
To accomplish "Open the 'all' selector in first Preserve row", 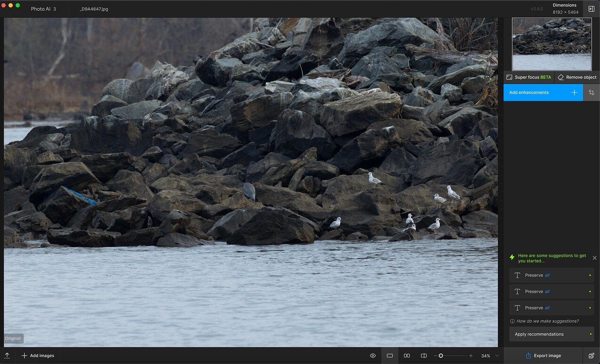I will 547,275.
